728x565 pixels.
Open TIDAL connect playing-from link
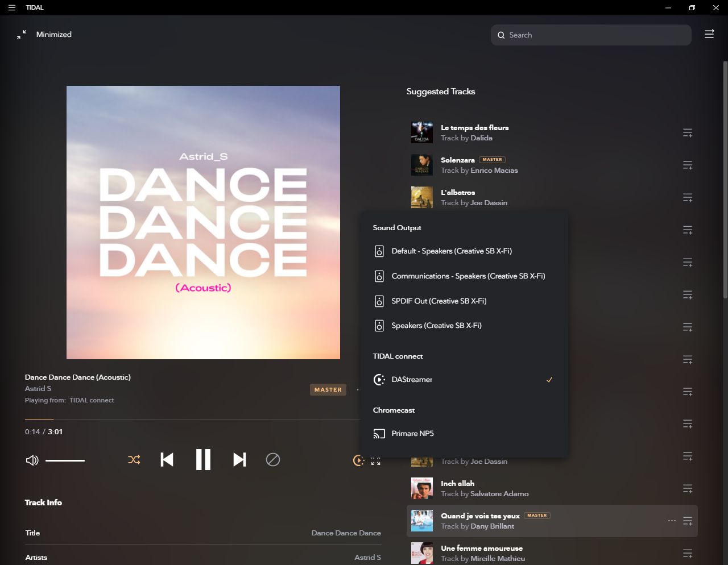92,400
